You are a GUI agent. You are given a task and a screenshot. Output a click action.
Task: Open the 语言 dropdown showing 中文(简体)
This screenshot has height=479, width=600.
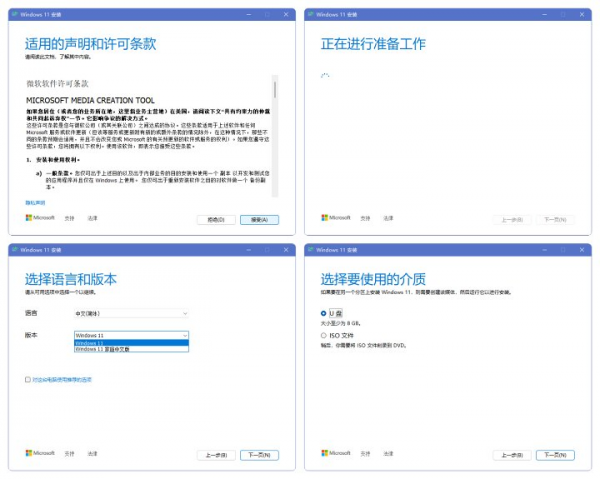131,313
